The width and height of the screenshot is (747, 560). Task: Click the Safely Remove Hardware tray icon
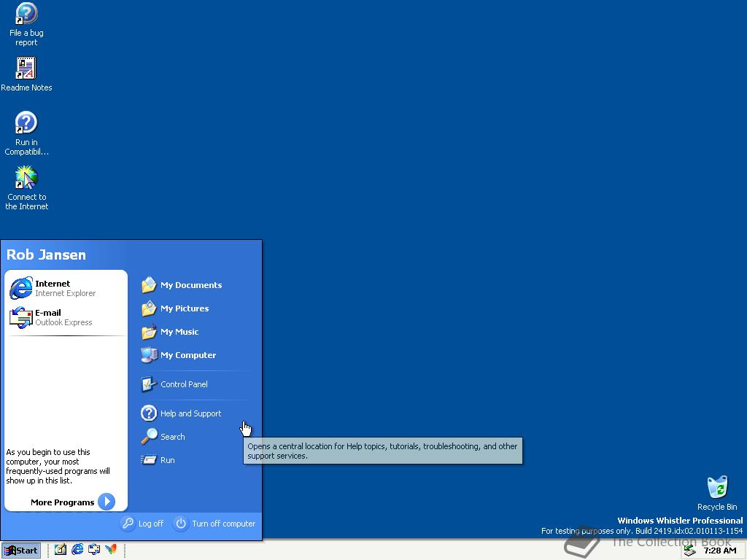(x=689, y=551)
